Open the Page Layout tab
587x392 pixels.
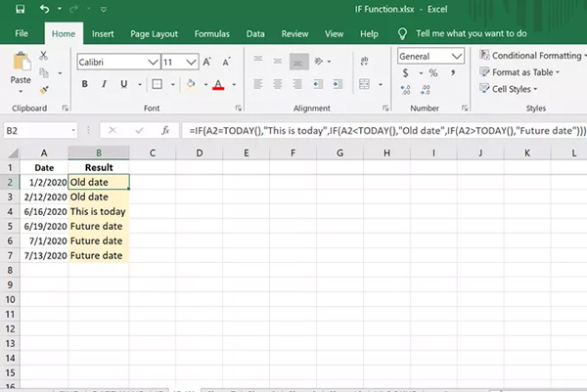tap(154, 33)
